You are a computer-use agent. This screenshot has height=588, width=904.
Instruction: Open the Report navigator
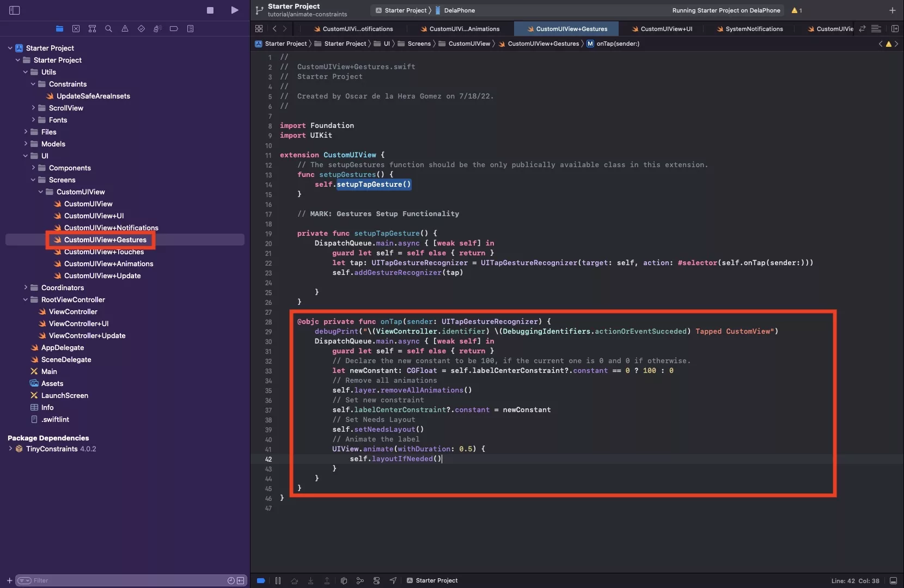click(x=191, y=28)
